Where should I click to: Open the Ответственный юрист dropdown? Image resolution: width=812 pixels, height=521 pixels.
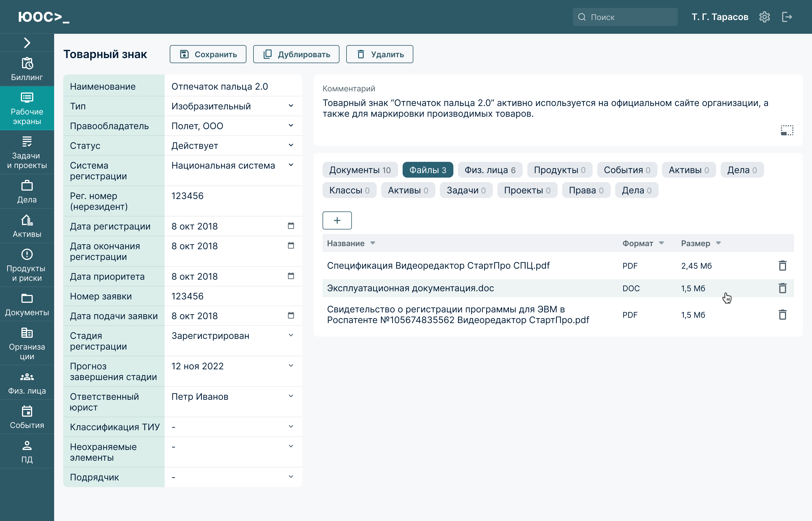click(291, 396)
